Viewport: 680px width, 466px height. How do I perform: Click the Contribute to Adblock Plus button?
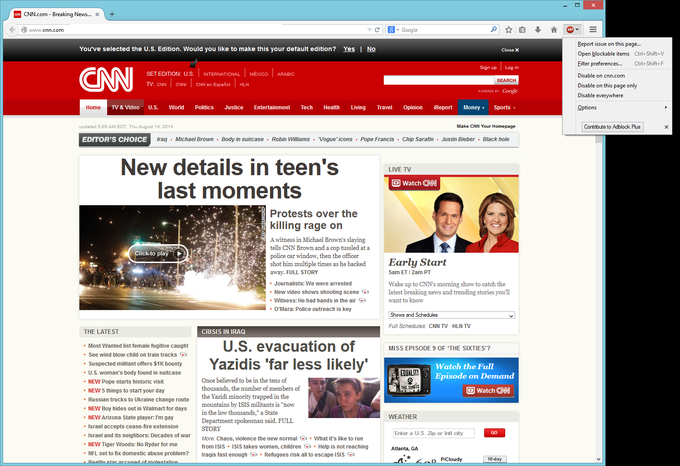click(x=612, y=127)
